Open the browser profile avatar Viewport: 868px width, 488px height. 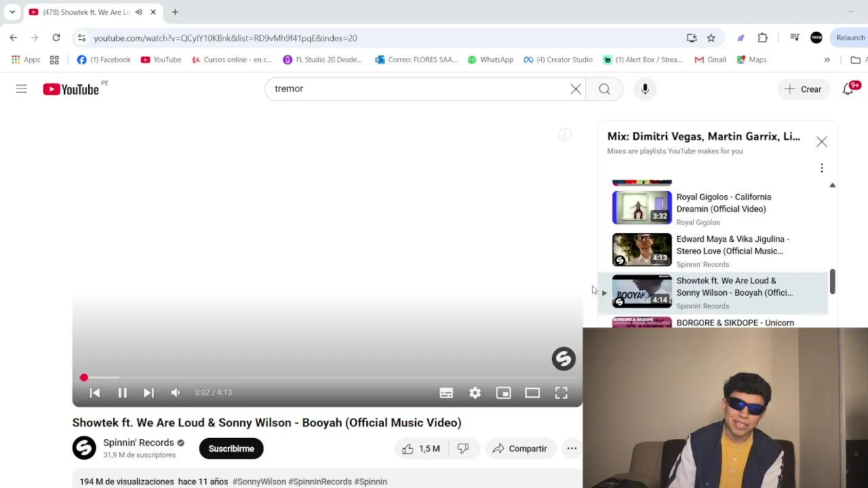(816, 38)
